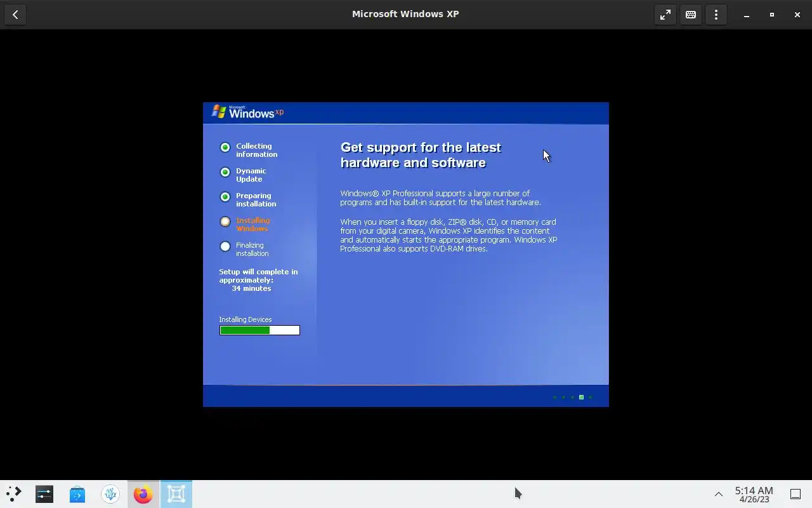Image resolution: width=812 pixels, height=508 pixels.
Task: Click the Preparing installation step indicator
Action: click(225, 197)
